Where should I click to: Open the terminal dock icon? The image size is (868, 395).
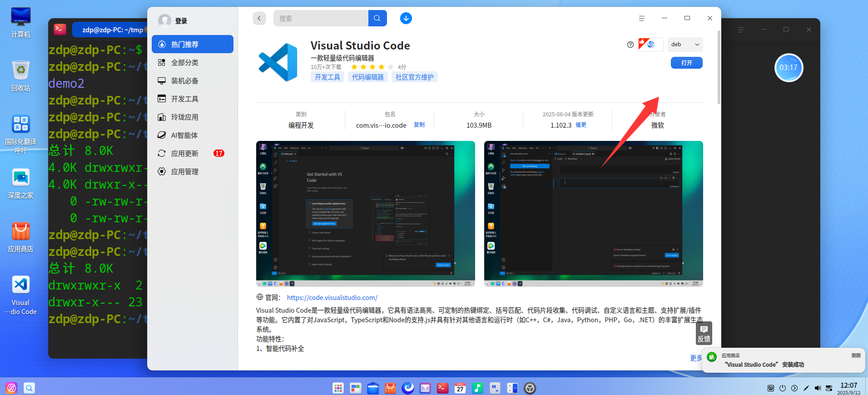[442, 388]
